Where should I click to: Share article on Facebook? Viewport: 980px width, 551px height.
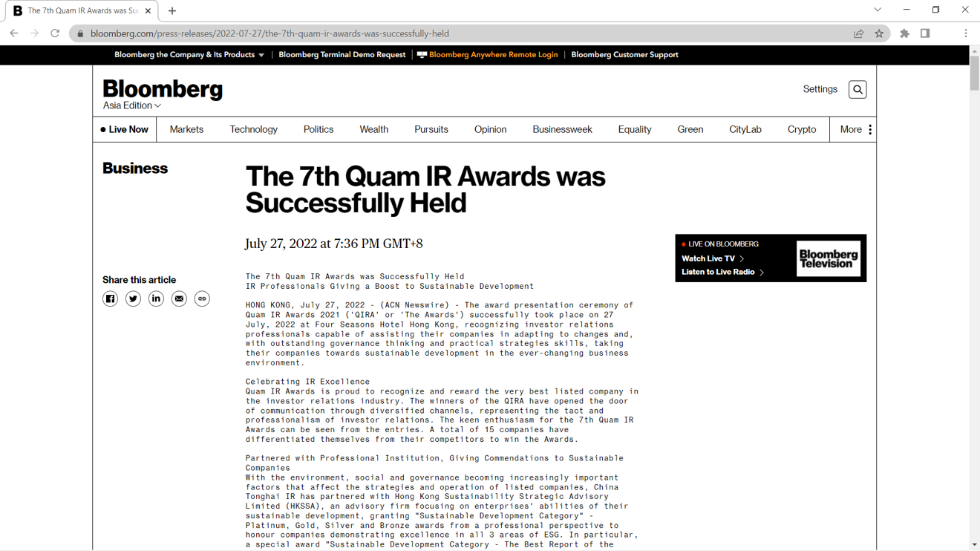click(110, 299)
